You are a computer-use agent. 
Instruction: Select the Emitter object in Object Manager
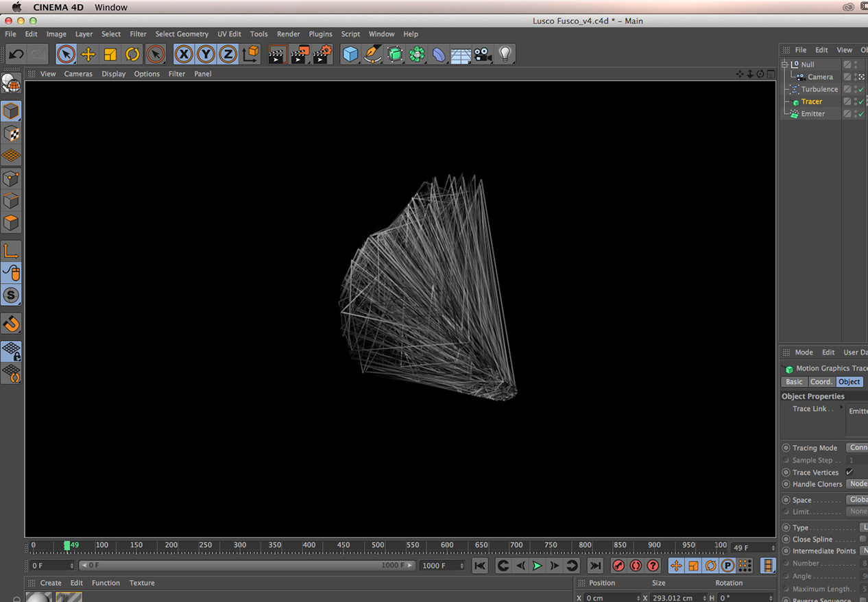pyautogui.click(x=812, y=114)
